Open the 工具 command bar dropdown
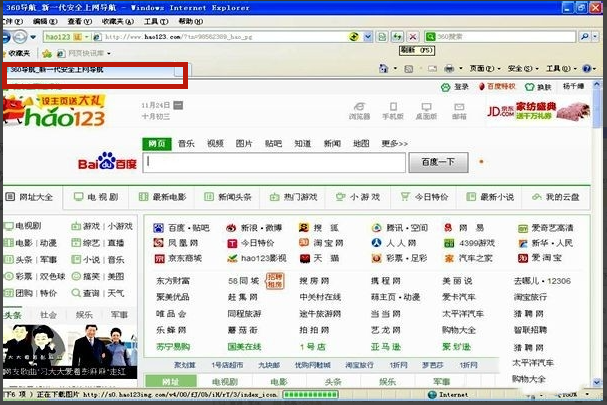This screenshot has width=607, height=405. point(561,69)
